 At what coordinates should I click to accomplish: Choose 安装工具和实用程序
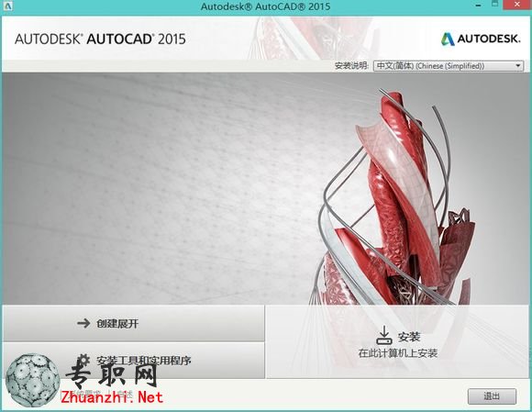point(133,361)
